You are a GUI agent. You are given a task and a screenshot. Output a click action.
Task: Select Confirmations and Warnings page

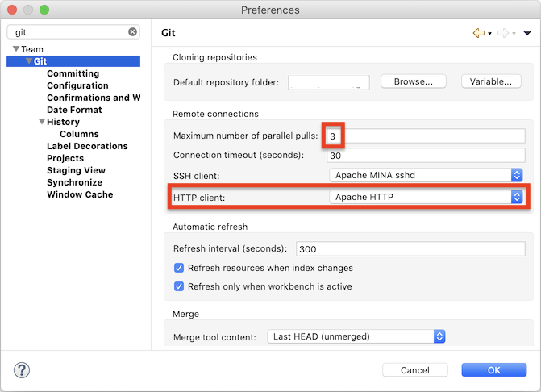[x=94, y=98]
